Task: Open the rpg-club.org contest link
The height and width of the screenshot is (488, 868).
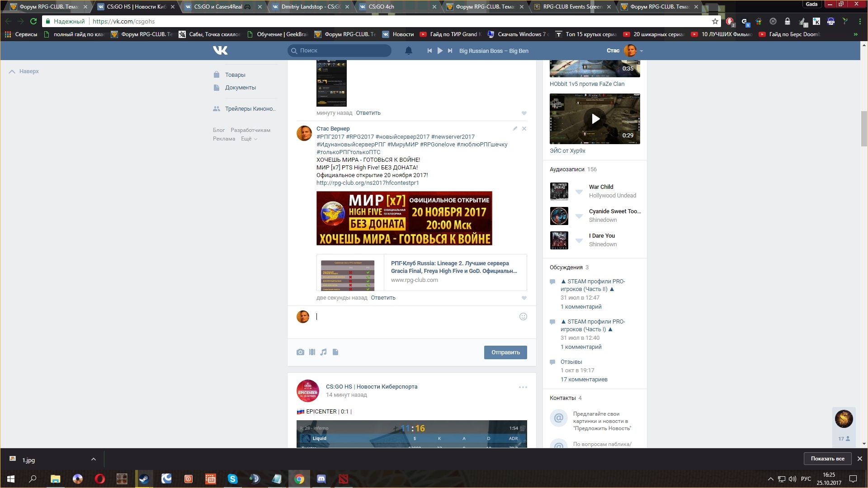Action: click(368, 183)
